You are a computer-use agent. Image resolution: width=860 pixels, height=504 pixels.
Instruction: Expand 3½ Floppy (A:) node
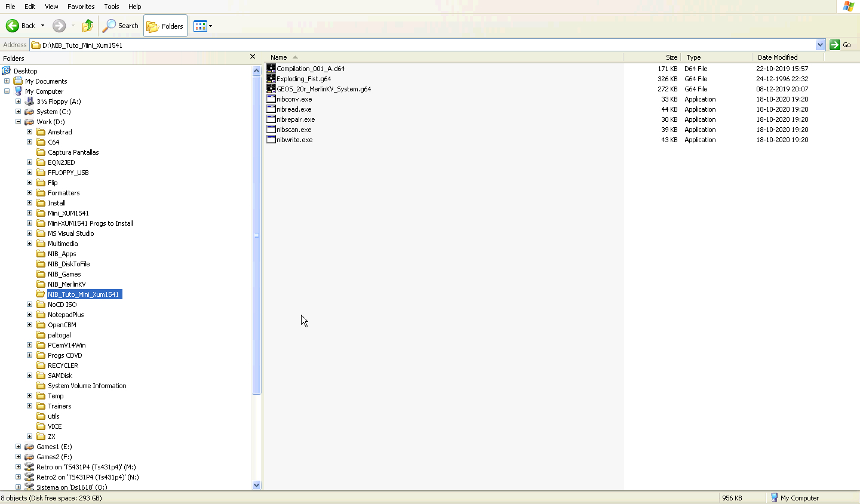(18, 101)
